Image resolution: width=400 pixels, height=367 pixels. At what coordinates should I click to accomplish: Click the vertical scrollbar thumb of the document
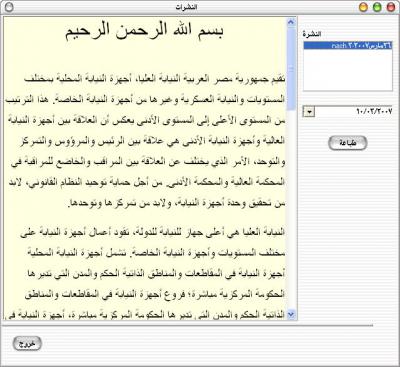pos(291,69)
